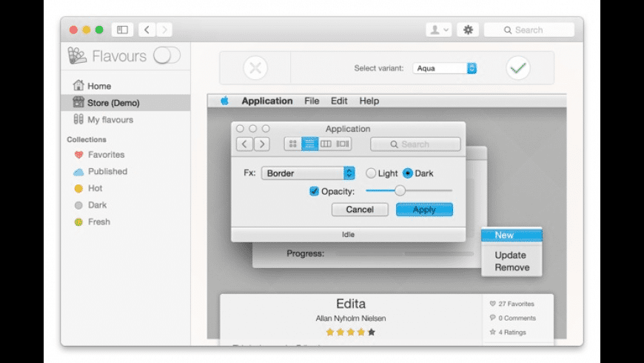
Task: Click the Apply button
Action: (x=424, y=210)
